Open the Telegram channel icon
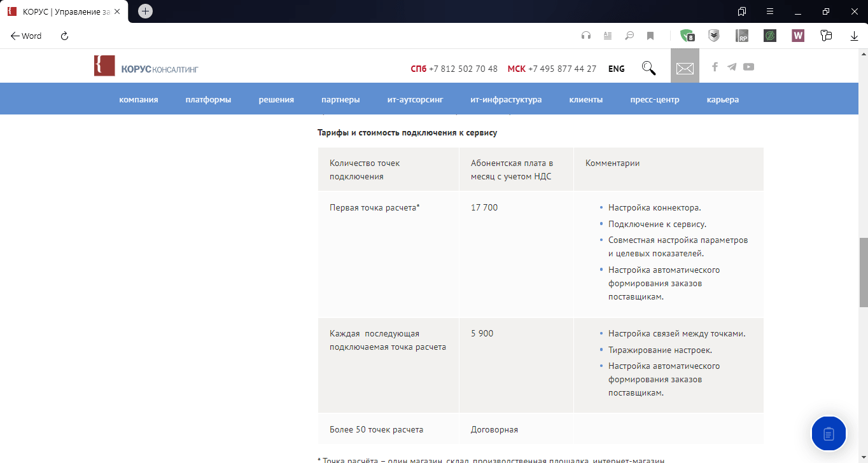868x463 pixels. [732, 67]
